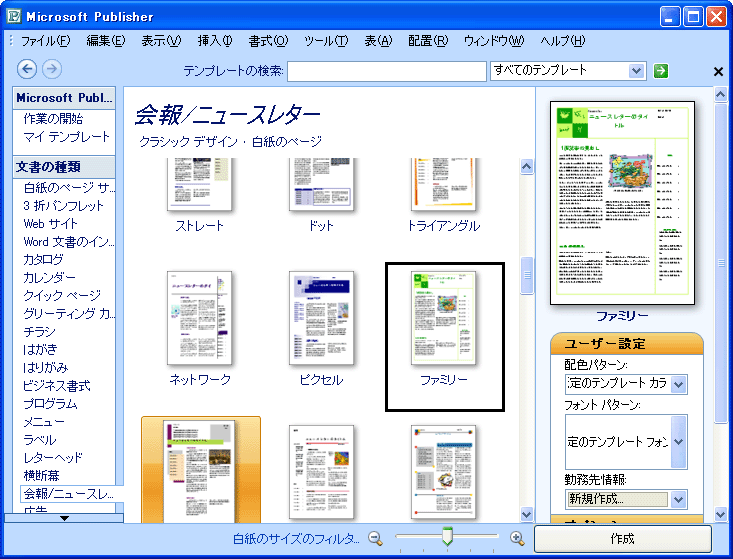733x559 pixels.
Task: Click the 作成 button
Action: [x=623, y=539]
